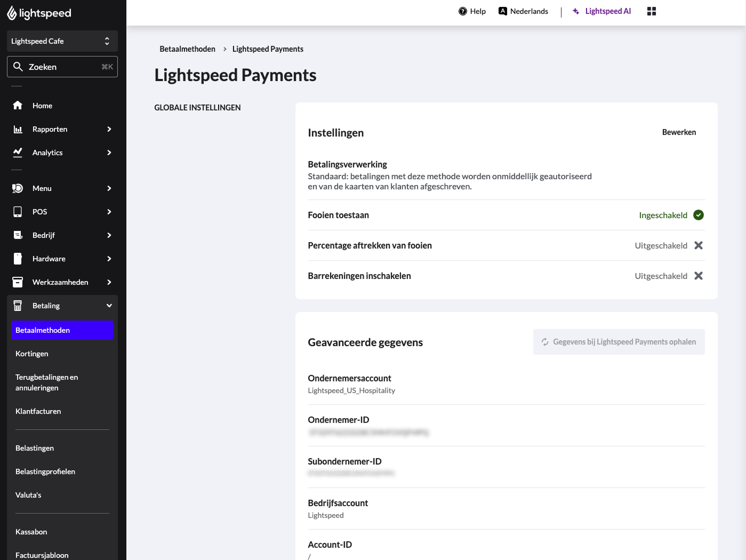Click the Menu food icon
Viewport: 746px width, 560px height.
point(18,188)
